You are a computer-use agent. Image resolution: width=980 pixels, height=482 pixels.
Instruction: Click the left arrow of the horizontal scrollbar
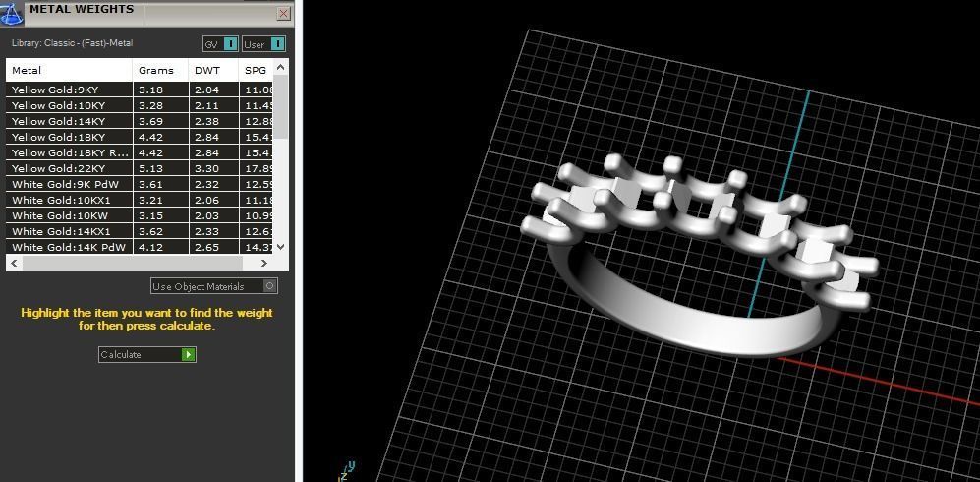click(15, 264)
